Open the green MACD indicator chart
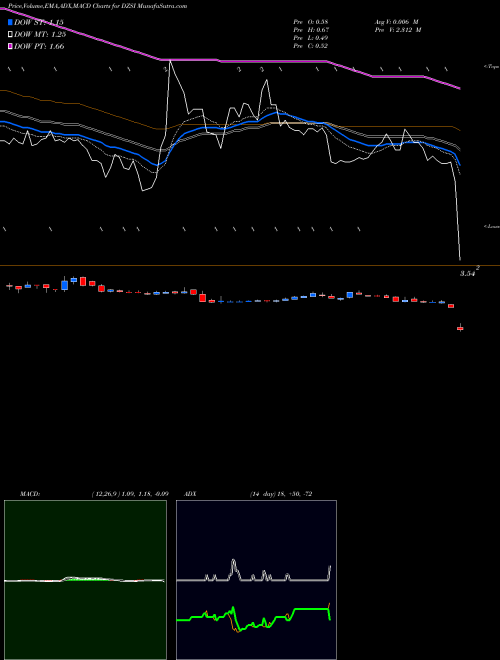Screen dimensions: 500x660 pos(85,580)
